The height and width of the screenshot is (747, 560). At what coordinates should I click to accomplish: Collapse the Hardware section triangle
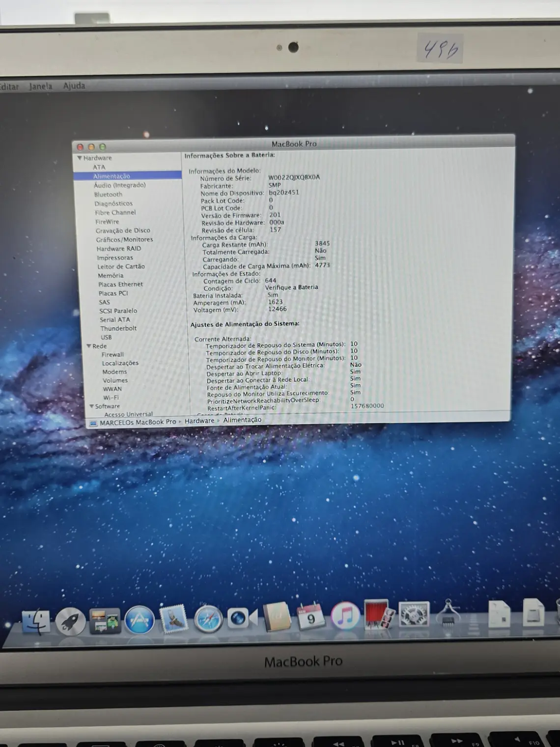[x=80, y=158]
